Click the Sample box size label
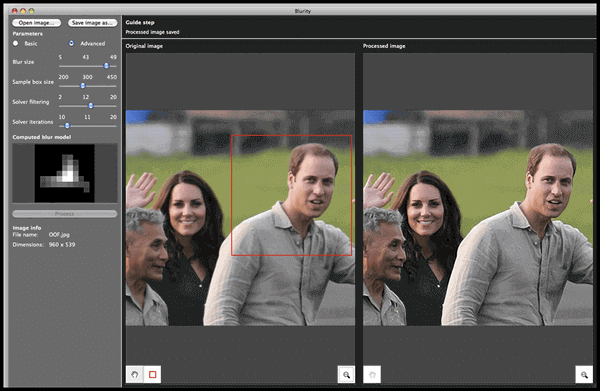The width and height of the screenshot is (600, 391). click(33, 82)
